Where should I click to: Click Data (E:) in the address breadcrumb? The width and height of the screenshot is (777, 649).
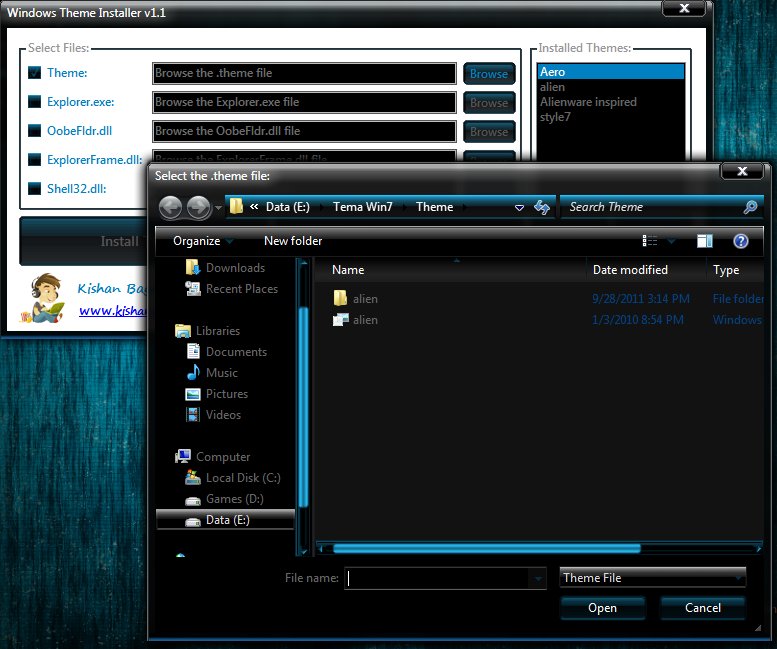[287, 207]
